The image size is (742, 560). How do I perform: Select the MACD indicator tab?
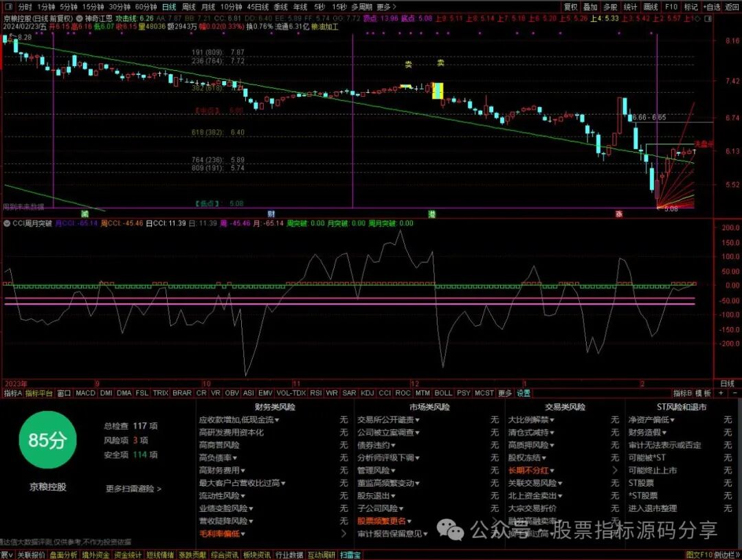pyautogui.click(x=85, y=393)
